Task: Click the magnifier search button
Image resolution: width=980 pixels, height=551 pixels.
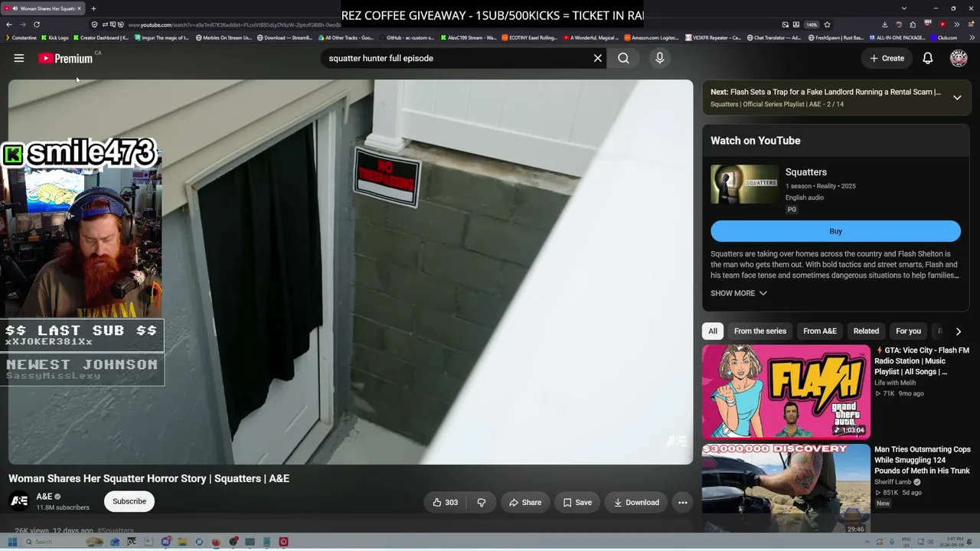Action: (x=623, y=58)
